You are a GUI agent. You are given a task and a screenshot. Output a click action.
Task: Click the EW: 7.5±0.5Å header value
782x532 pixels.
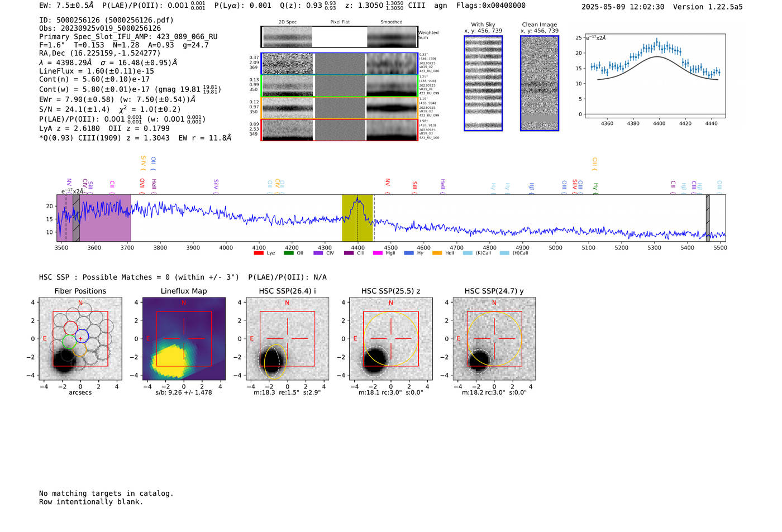(66, 6)
